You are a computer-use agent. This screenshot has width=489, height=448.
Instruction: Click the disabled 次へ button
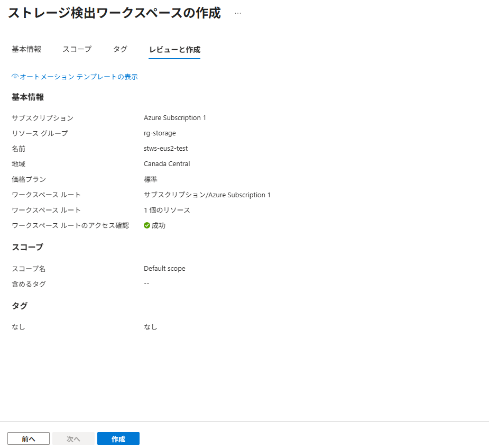pos(73,438)
